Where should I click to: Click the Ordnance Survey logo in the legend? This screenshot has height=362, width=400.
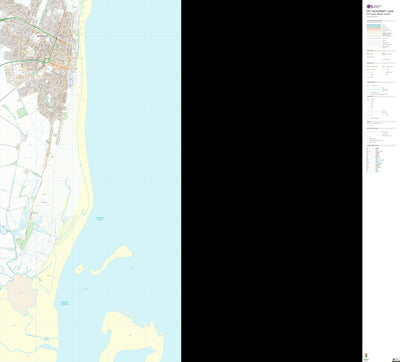(374, 6)
